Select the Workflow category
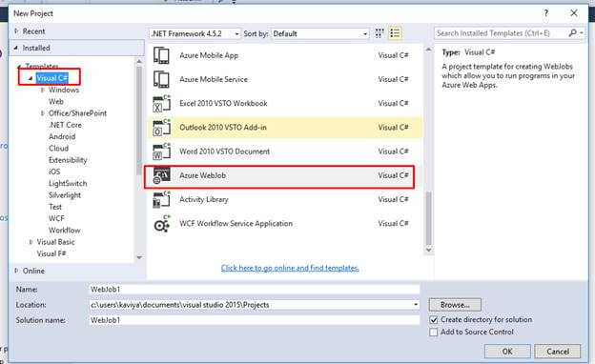Viewport: 595px width, 364px height. (x=64, y=231)
